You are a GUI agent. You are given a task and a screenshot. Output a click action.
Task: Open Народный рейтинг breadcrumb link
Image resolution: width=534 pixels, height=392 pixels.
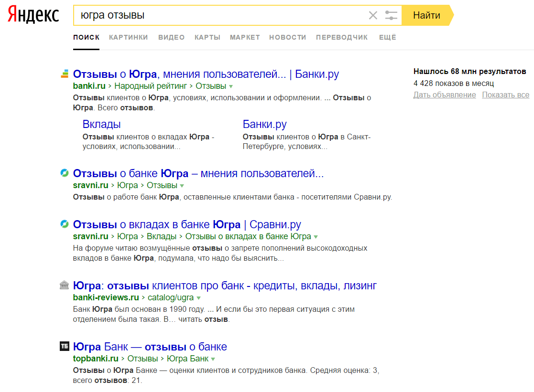point(151,86)
